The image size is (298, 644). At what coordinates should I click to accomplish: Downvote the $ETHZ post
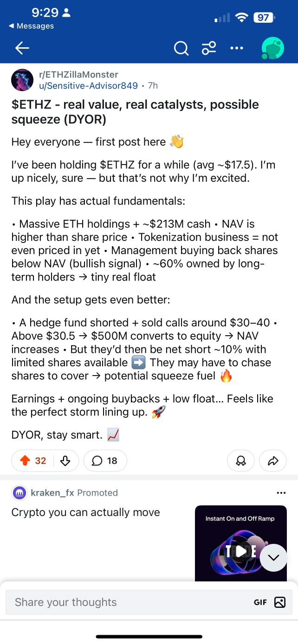pos(65,460)
